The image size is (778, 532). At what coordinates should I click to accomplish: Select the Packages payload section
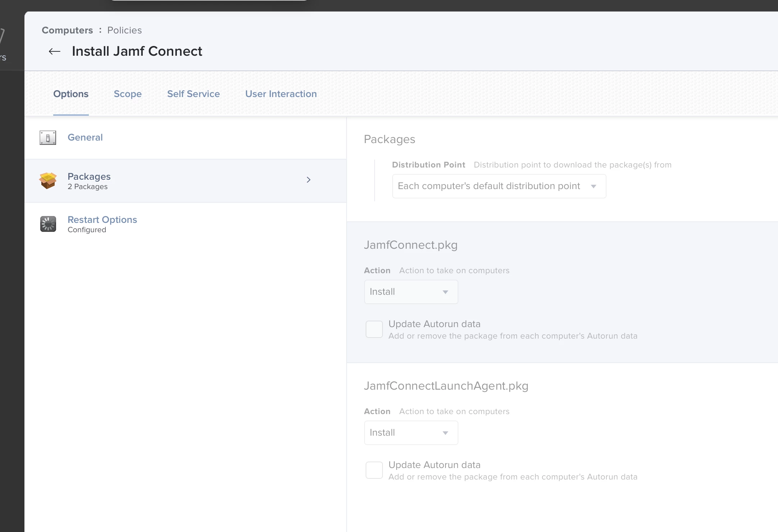(186, 181)
